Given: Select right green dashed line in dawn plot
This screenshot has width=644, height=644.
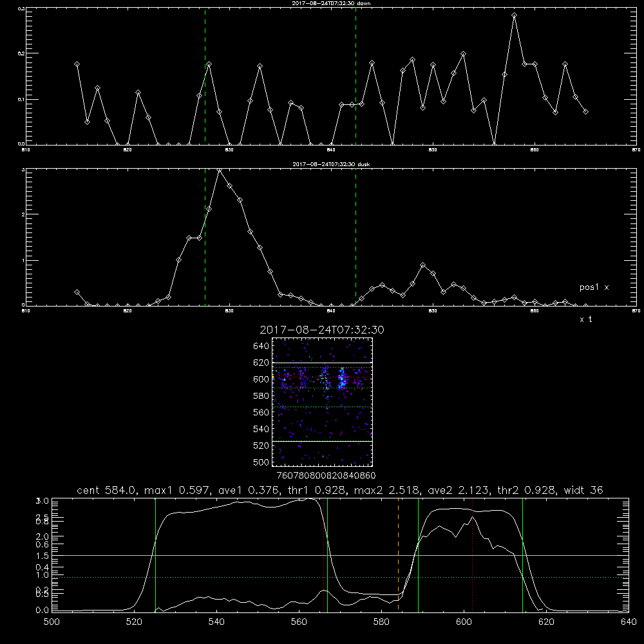Looking at the screenshot, I should 355,77.
